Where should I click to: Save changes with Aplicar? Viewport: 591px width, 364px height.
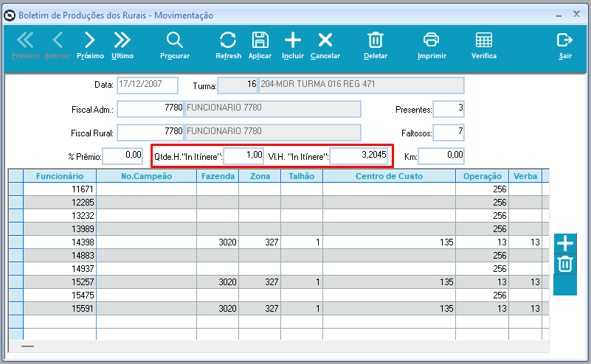(260, 46)
